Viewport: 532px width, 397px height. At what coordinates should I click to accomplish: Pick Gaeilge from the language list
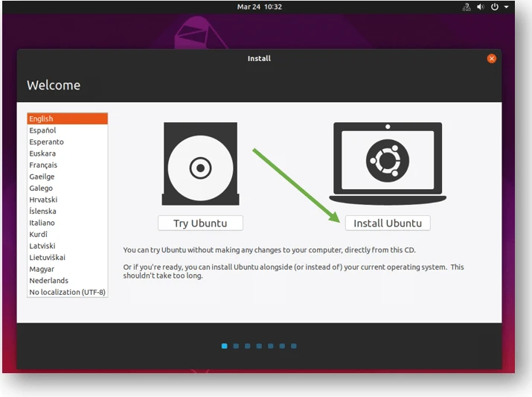[67, 177]
